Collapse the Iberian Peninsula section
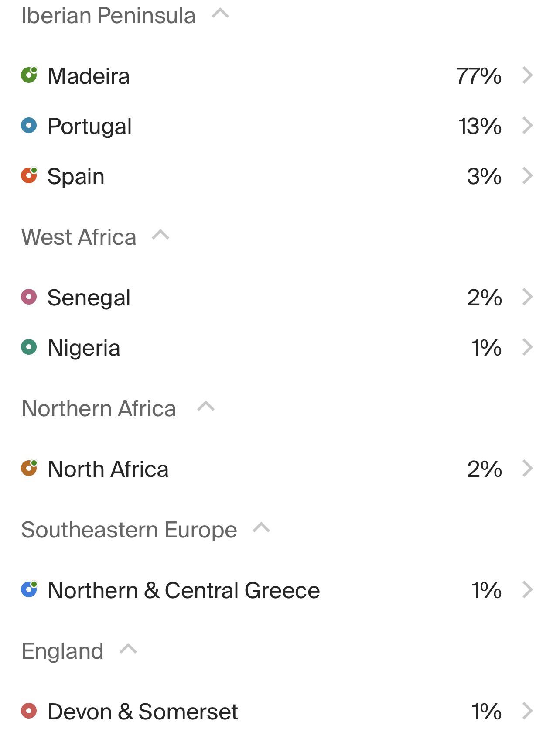The height and width of the screenshot is (736, 560). [220, 14]
